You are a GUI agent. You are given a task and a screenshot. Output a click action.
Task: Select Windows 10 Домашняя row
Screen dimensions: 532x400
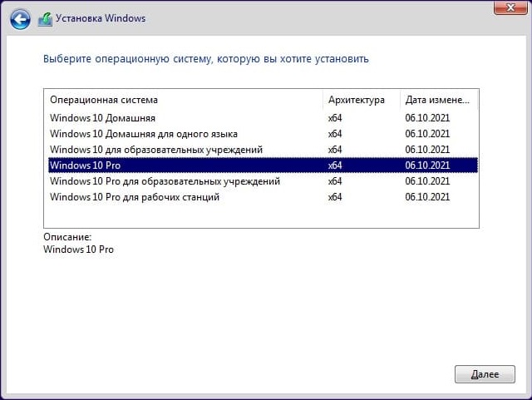(263, 118)
